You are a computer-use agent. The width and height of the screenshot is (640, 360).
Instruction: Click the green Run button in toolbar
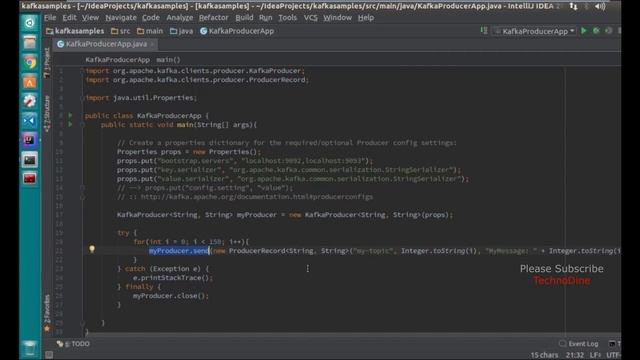coord(584,31)
